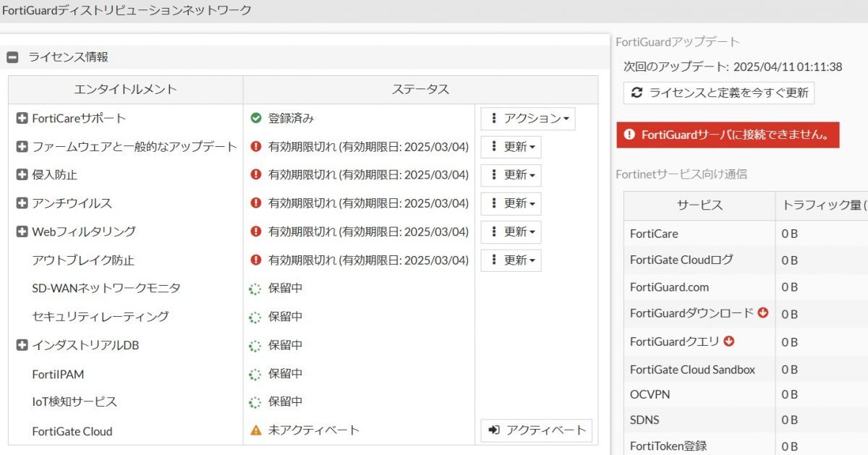Screen dimensions: 868x455
Task: Click FortiGuardディストリビューションネットワーク page title
Action: pos(127,10)
